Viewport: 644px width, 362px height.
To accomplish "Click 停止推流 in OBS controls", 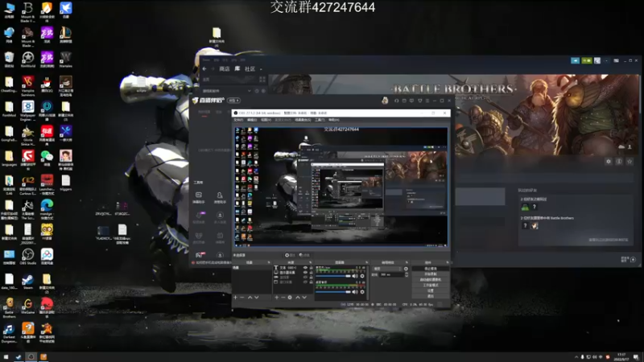I will pos(431,269).
